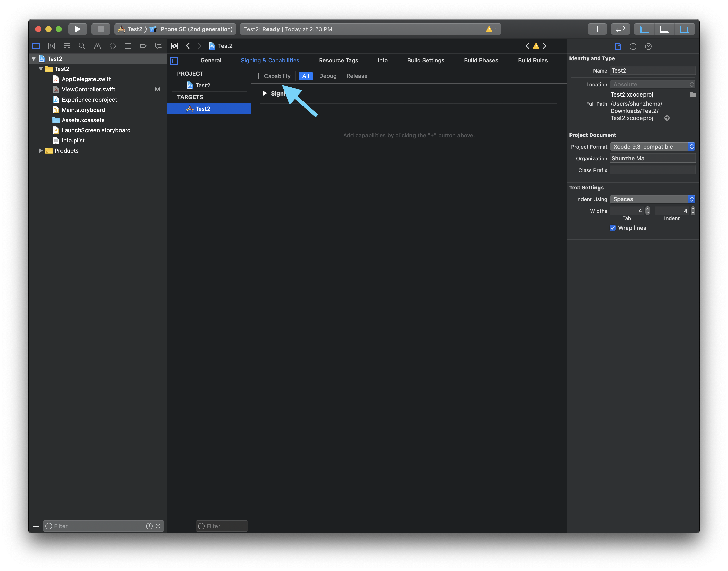Open the Find navigator magnifier icon

[x=82, y=46]
